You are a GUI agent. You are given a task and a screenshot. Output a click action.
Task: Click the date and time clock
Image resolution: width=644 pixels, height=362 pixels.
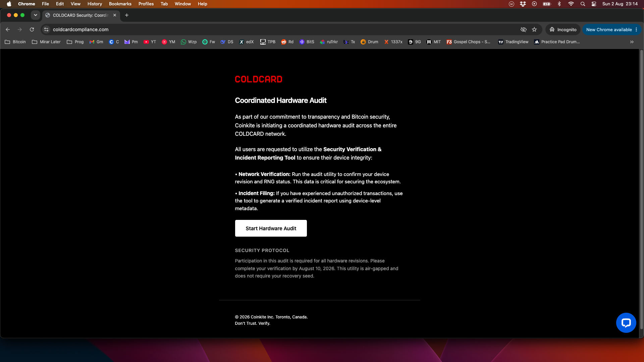point(620,4)
